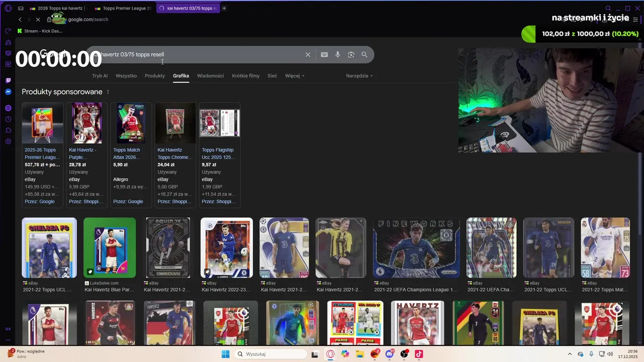Click 28,78 zł price text
Image resolution: width=644 pixels, height=362 pixels.
click(x=77, y=164)
